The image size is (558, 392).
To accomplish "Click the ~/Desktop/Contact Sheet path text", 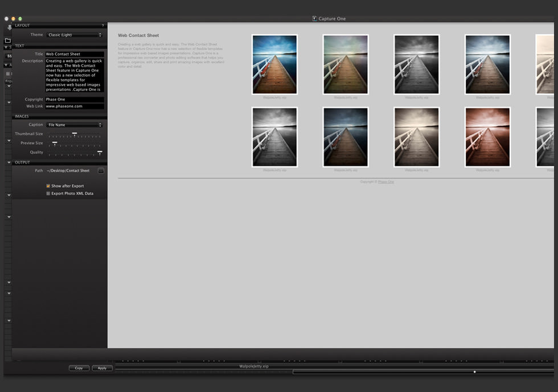I will (68, 171).
